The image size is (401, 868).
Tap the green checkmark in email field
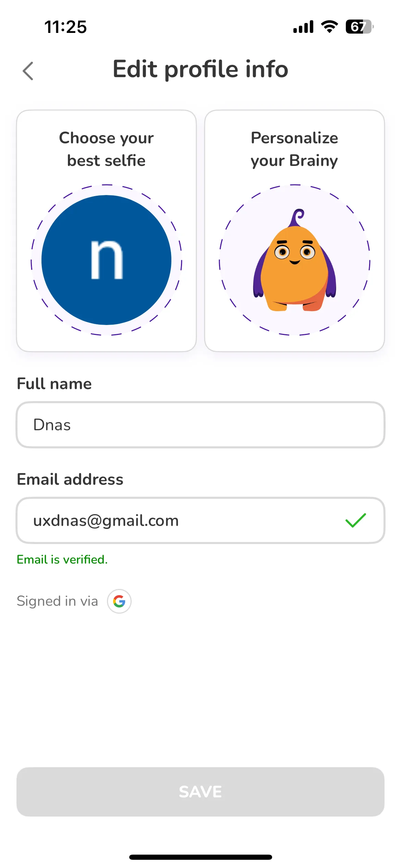[355, 520]
